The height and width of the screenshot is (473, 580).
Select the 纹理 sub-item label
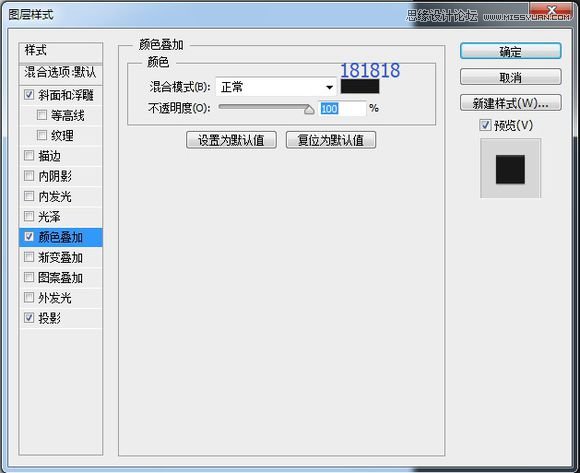[62, 136]
